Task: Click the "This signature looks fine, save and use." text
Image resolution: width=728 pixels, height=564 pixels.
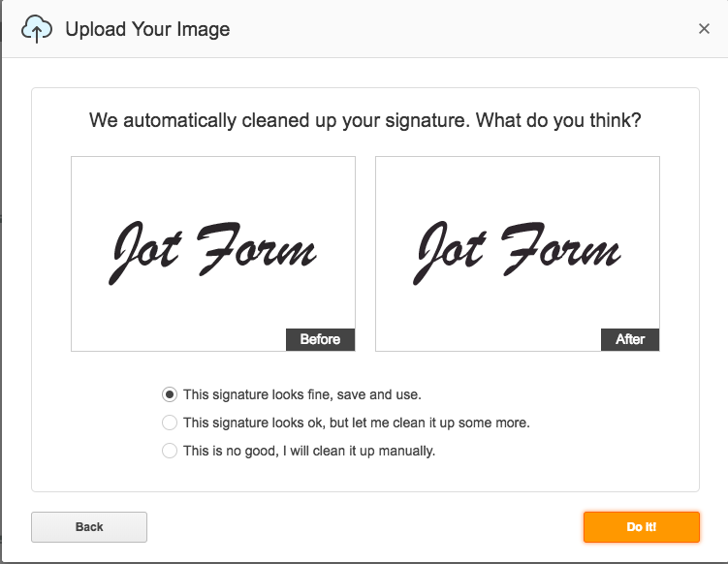Action: [x=302, y=394]
